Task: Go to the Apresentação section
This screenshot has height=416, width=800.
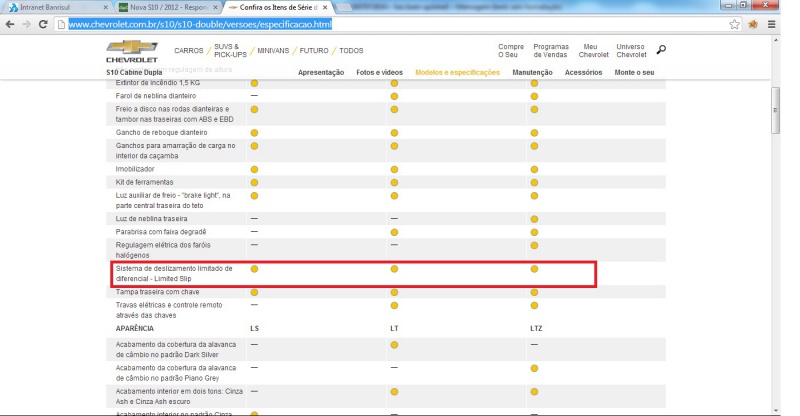Action: (321, 72)
